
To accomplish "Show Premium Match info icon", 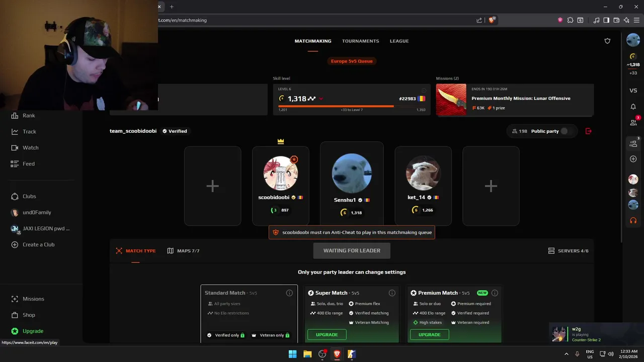I will pyautogui.click(x=495, y=293).
